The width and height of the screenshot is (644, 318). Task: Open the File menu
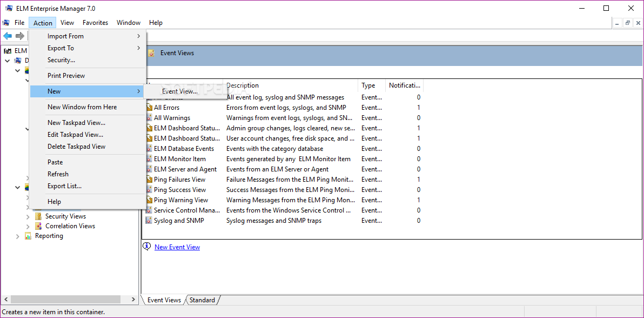click(x=19, y=23)
